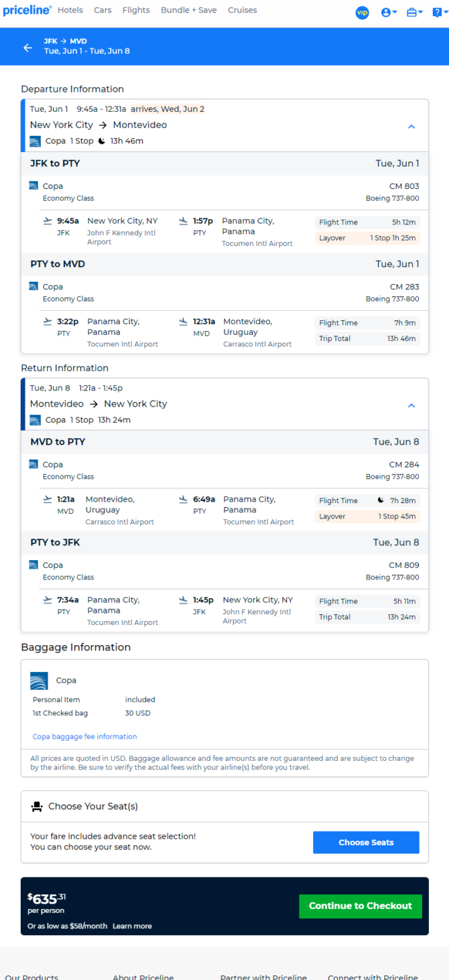The height and width of the screenshot is (980, 449).
Task: Click takeoff plane icon beside 7:34a
Action: pos(48,599)
